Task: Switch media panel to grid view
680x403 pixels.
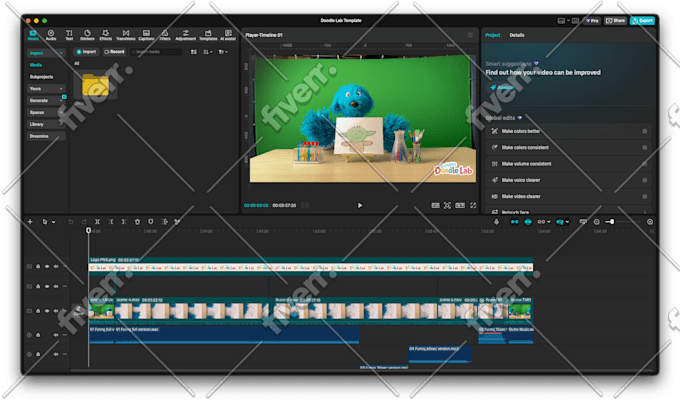Action: coord(194,52)
